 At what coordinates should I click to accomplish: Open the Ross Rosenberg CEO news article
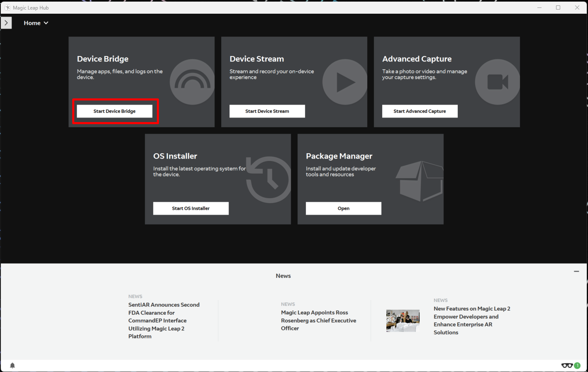318,321
